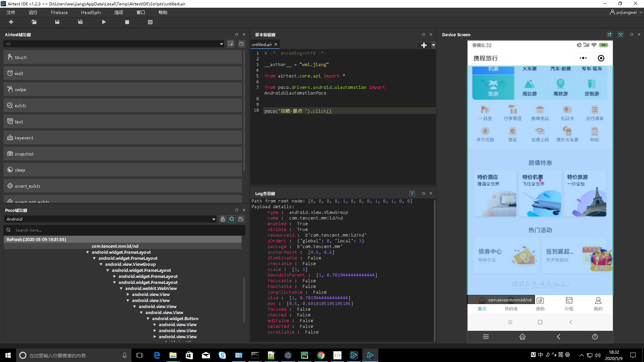Open the HeadSpin menu
The height and width of the screenshot is (362, 644).
tap(91, 12)
